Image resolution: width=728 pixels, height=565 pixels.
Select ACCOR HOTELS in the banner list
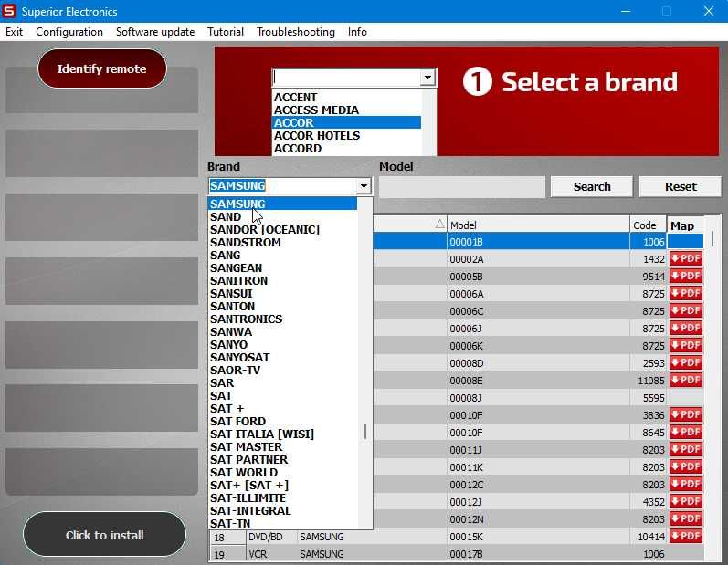pos(346,135)
